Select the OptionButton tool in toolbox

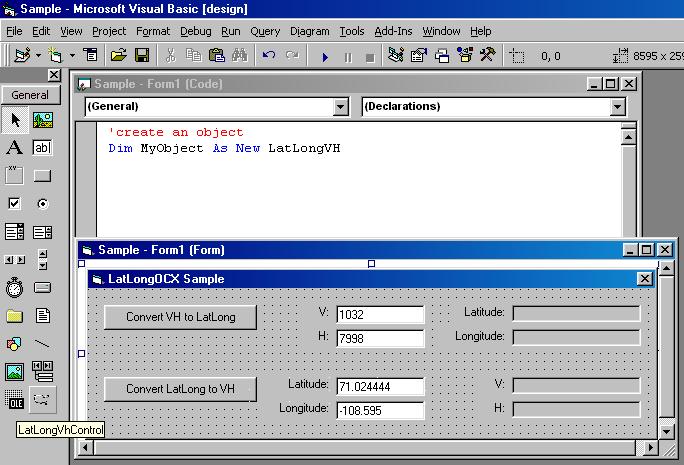[43, 203]
